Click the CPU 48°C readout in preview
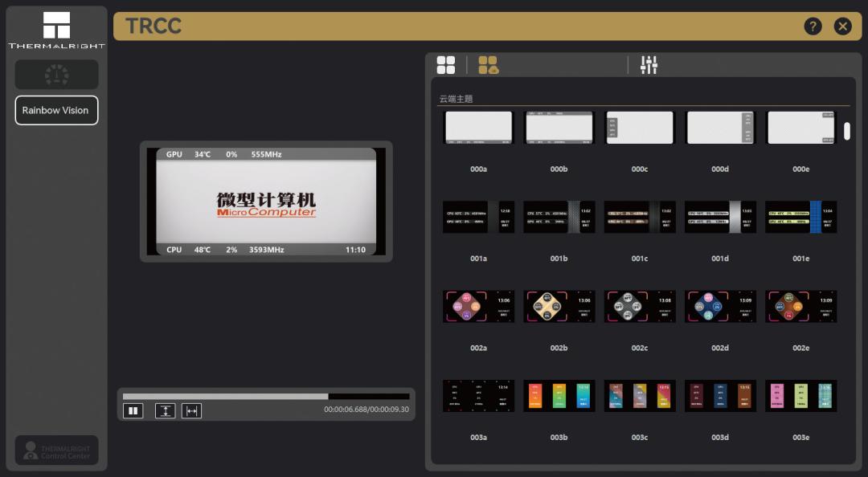The width and height of the screenshot is (868, 477). pyautogui.click(x=188, y=250)
